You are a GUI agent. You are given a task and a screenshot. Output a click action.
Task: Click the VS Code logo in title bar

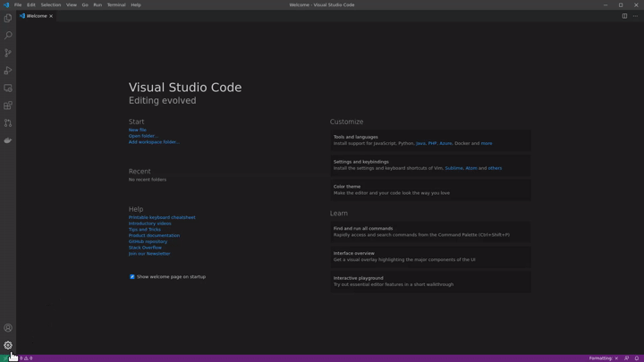(6, 5)
